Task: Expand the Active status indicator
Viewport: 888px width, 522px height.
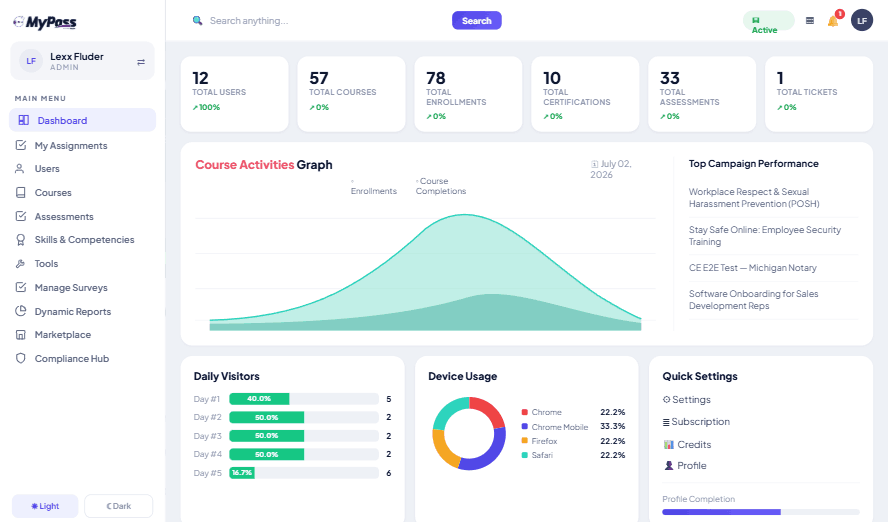Action: [x=768, y=21]
